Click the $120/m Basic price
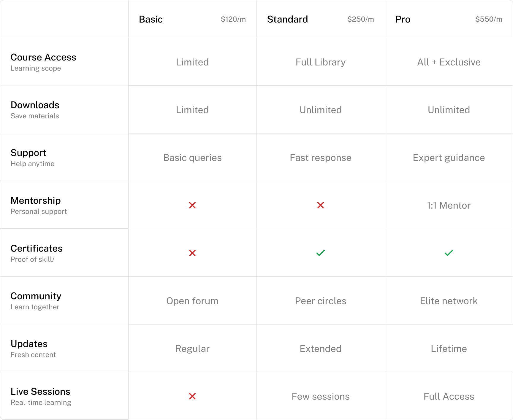The image size is (513, 420). pyautogui.click(x=233, y=19)
